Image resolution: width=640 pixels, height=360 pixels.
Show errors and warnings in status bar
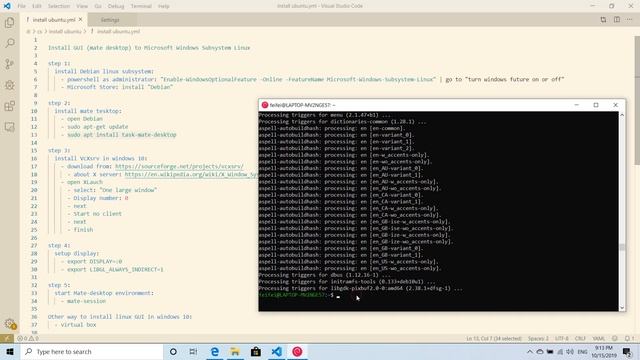28,338
